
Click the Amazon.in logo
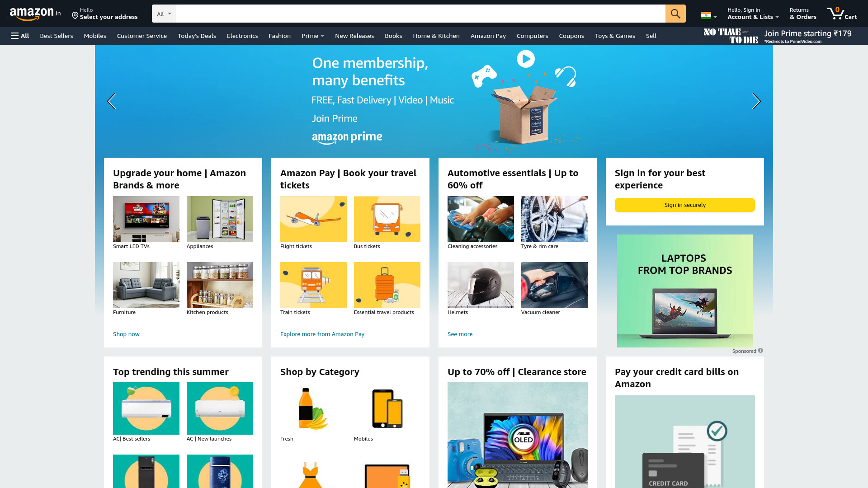click(x=35, y=14)
